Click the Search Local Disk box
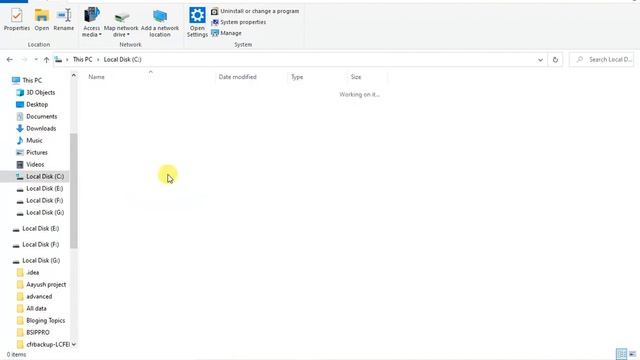The image size is (640, 360). 602,60
